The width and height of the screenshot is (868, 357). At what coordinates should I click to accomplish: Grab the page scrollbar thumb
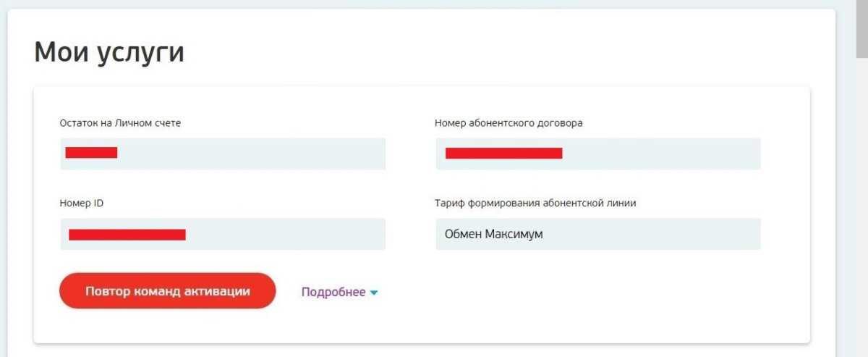click(861, 29)
